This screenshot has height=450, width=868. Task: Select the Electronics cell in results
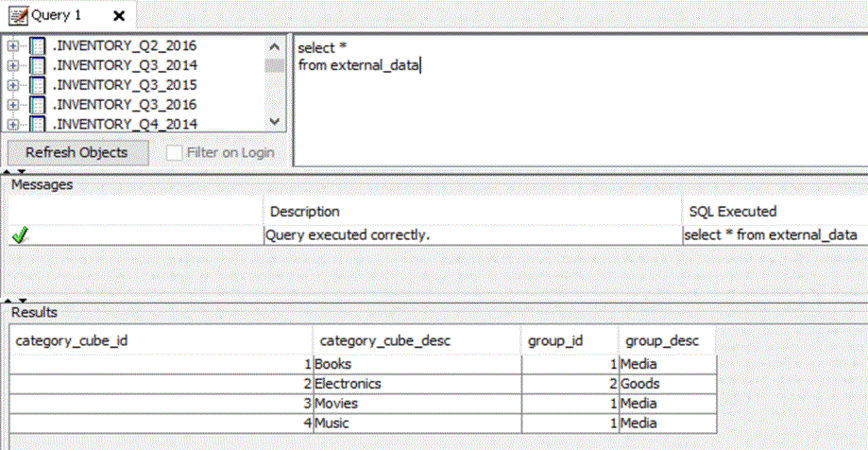(x=417, y=384)
